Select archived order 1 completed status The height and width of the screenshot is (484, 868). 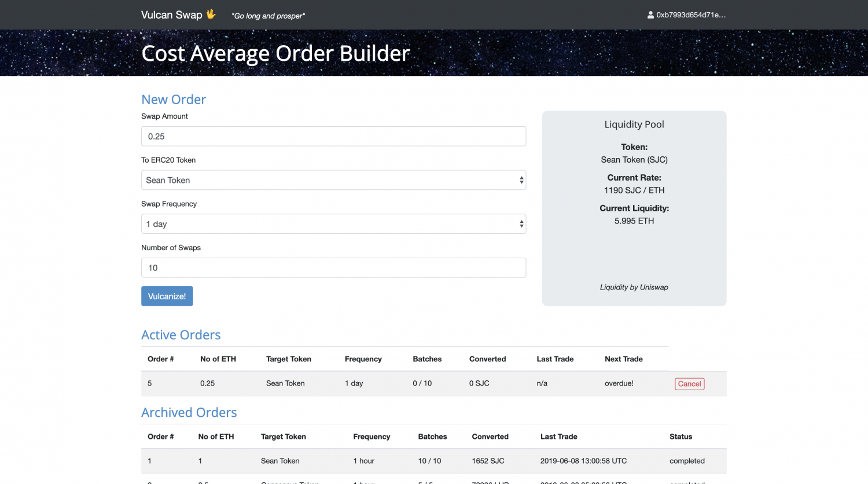[687, 461]
